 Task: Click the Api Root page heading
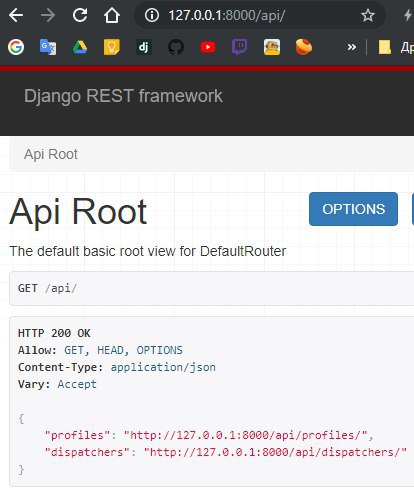(78, 212)
